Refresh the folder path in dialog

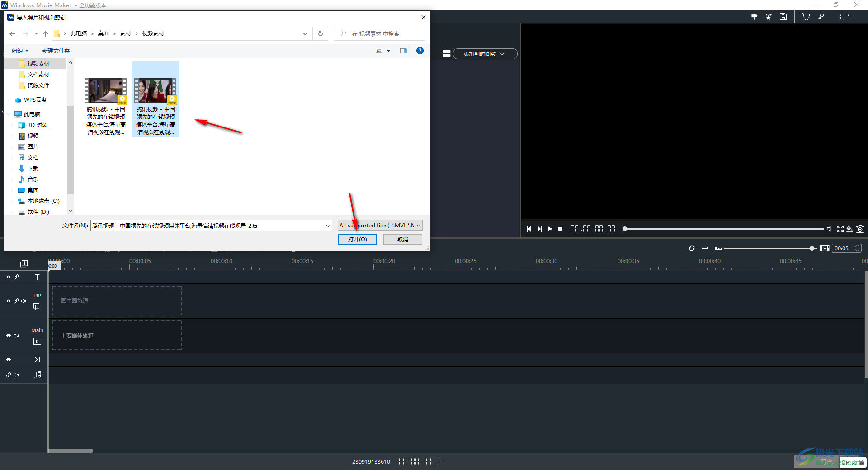point(321,33)
